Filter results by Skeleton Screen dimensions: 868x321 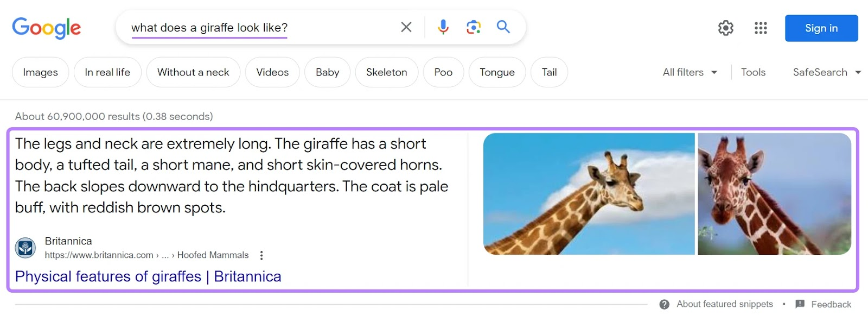pyautogui.click(x=386, y=72)
